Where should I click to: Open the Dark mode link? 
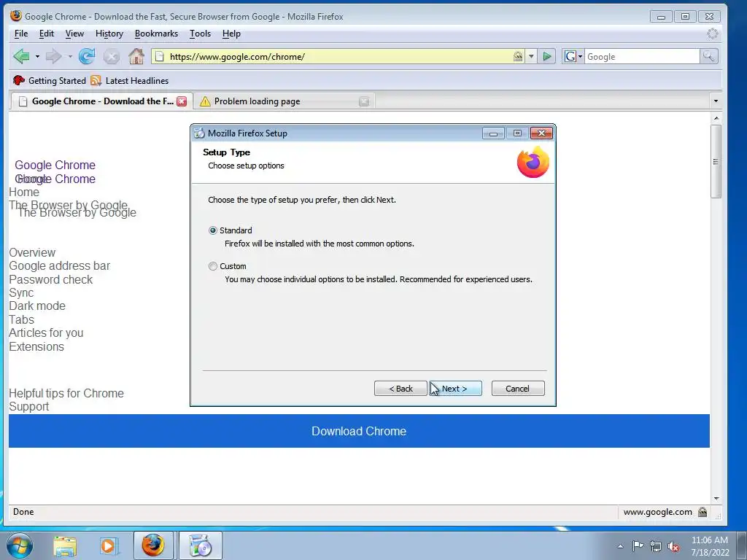[x=36, y=306]
